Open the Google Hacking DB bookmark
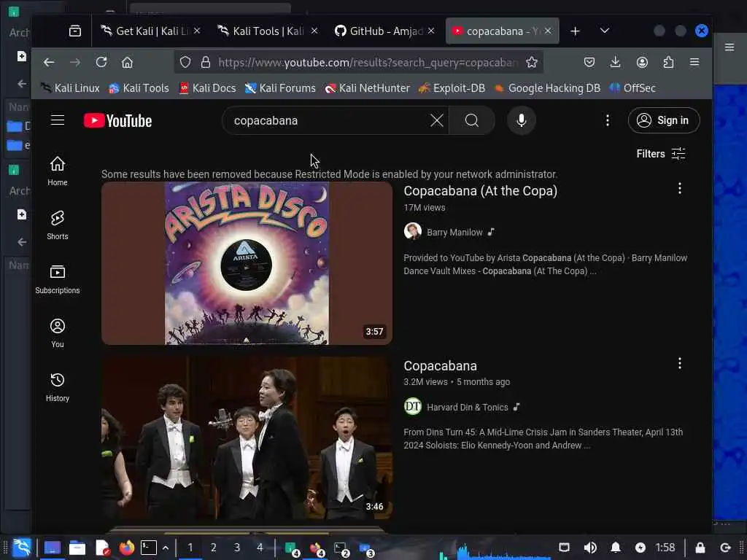 (547, 88)
